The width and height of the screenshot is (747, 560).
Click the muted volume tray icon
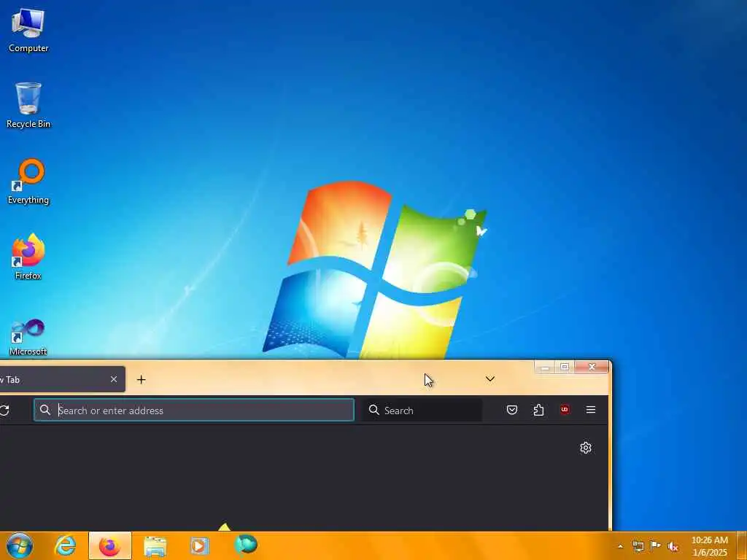(x=673, y=546)
